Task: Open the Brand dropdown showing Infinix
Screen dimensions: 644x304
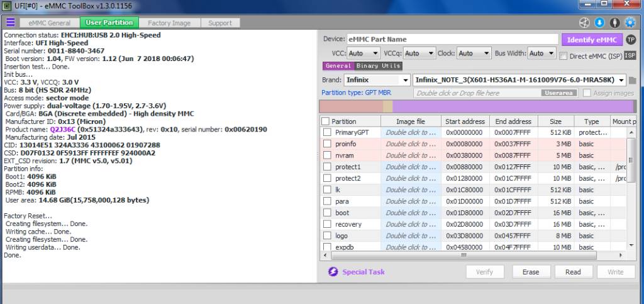Action: click(x=377, y=80)
